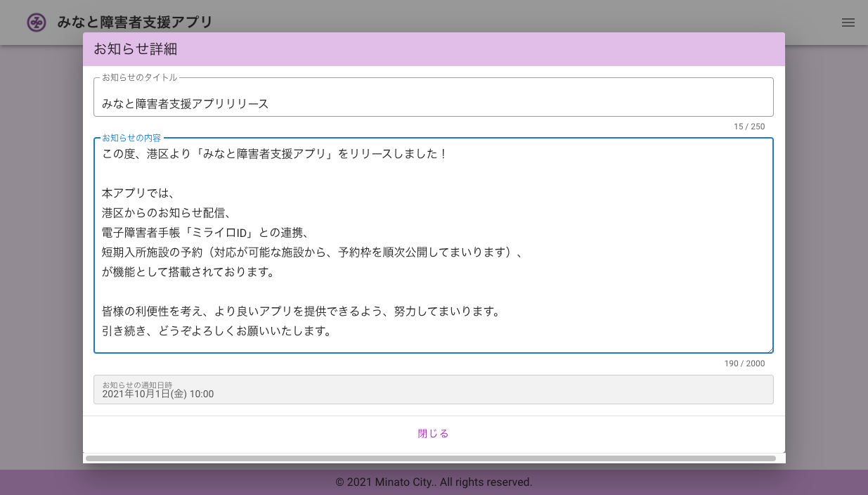Click the が機能として搭載されております line
The height and width of the screenshot is (495, 868).
(188, 272)
